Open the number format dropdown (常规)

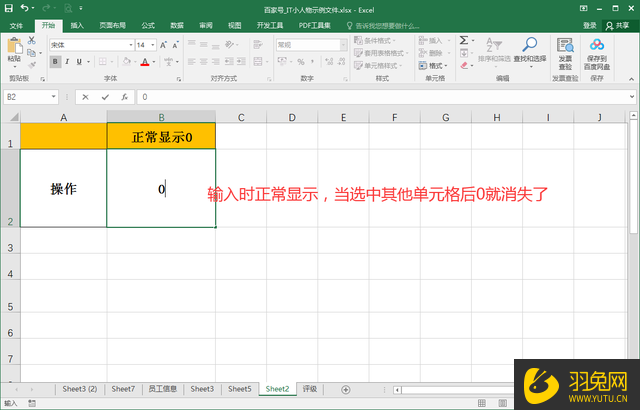point(343,45)
